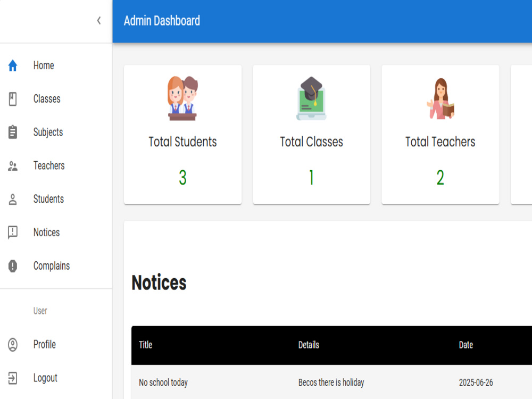Screen dimensions: 532x399
Task: Click the 'No school today' notice title
Action: (163, 383)
